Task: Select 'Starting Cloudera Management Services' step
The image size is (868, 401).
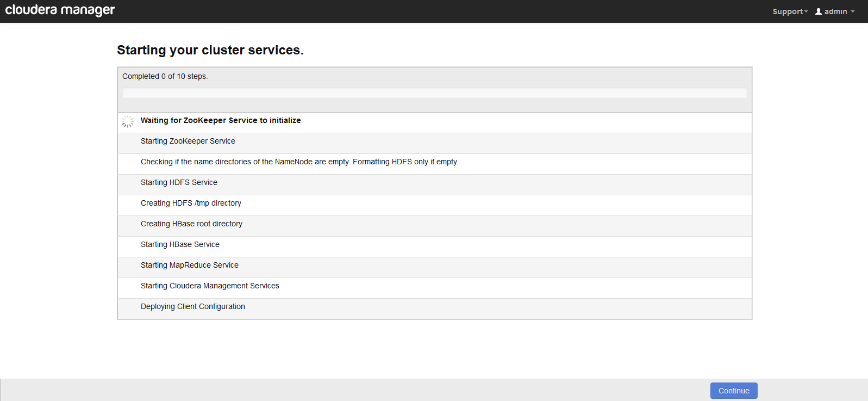Action: [435, 288]
